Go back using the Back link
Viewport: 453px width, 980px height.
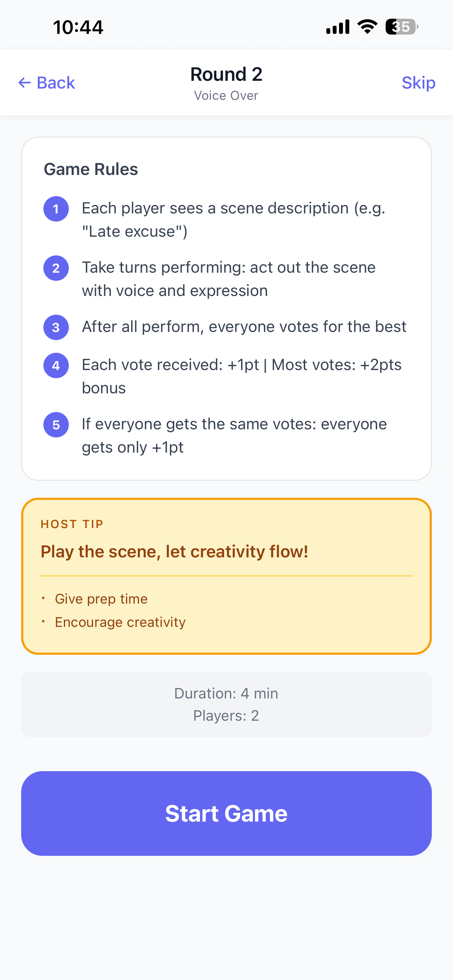[x=47, y=83]
